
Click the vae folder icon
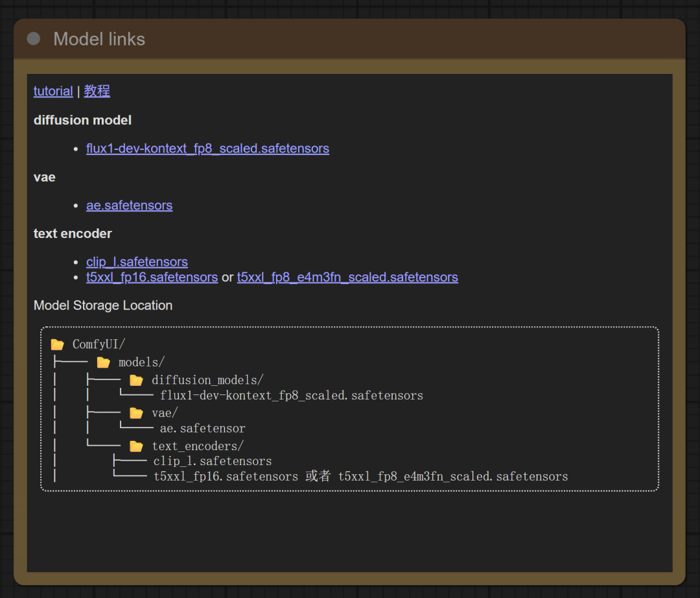tap(136, 412)
